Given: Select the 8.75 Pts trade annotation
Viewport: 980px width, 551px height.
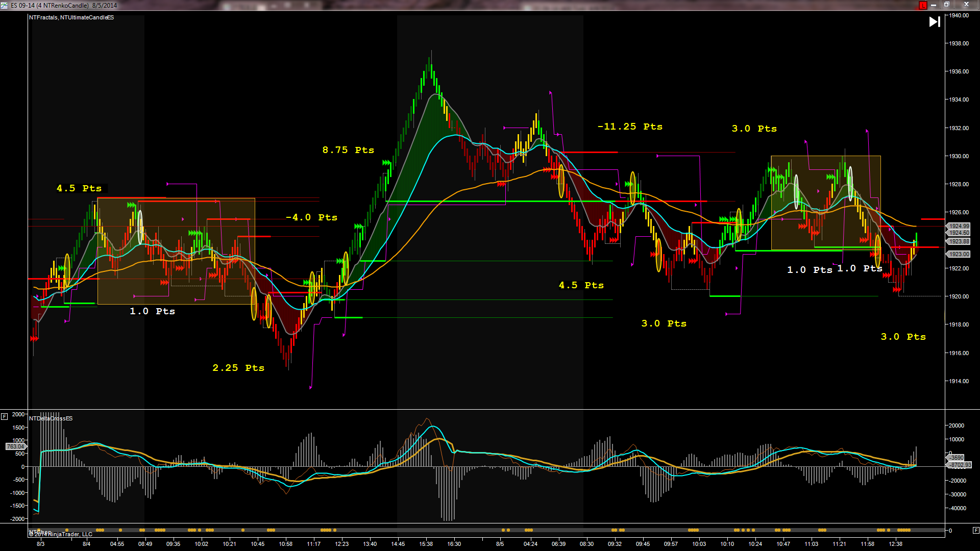Looking at the screenshot, I should 348,150.
